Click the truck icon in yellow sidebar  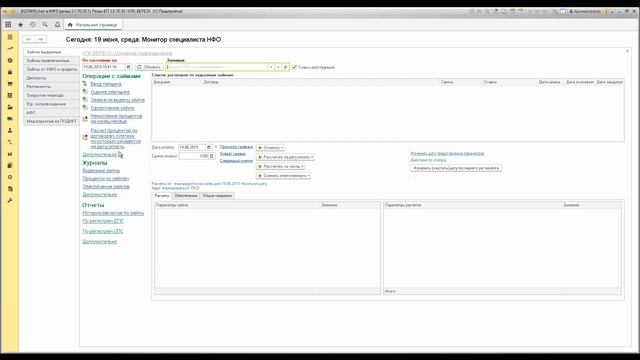click(10, 119)
